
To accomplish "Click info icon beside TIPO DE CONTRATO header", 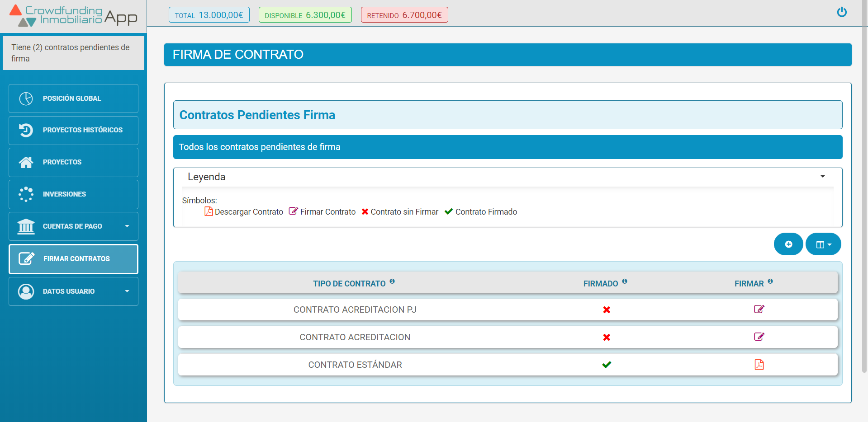I will pos(392,281).
